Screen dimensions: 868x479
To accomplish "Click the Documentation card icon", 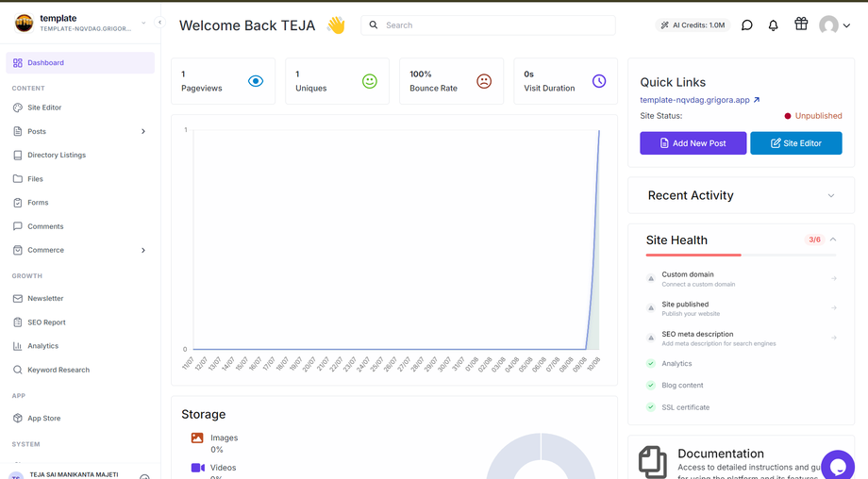I will point(653,462).
